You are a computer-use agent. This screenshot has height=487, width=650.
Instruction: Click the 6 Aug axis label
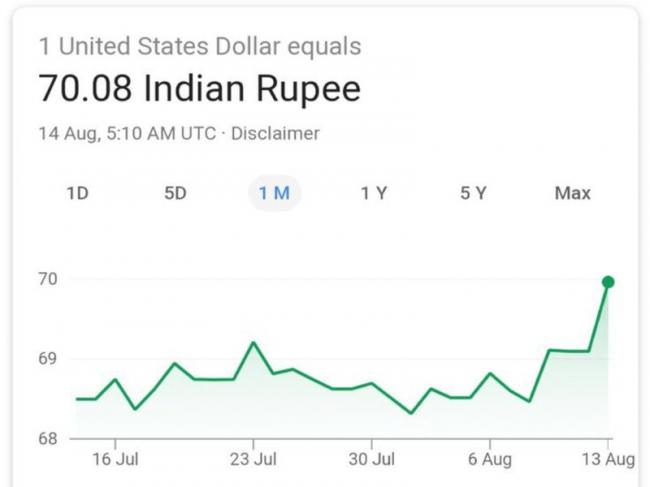click(x=490, y=459)
